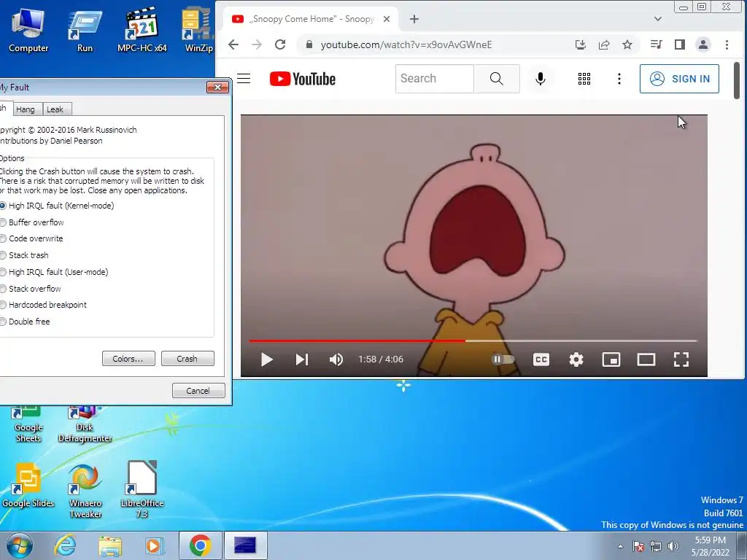Enable miniplayer mode

(x=611, y=359)
